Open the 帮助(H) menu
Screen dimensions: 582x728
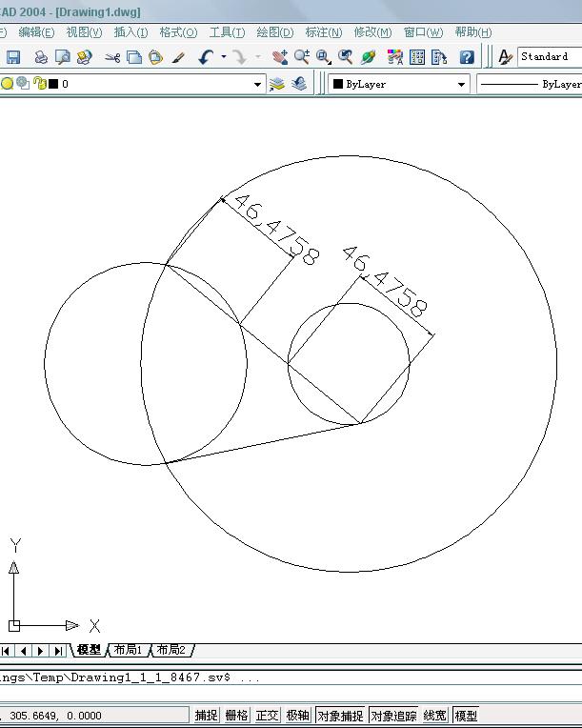[x=472, y=32]
